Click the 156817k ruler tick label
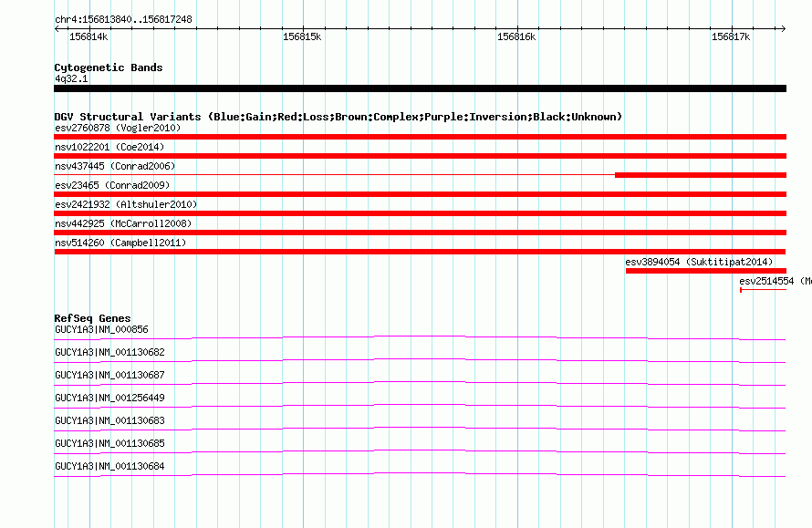The image size is (812, 528). 731,37
